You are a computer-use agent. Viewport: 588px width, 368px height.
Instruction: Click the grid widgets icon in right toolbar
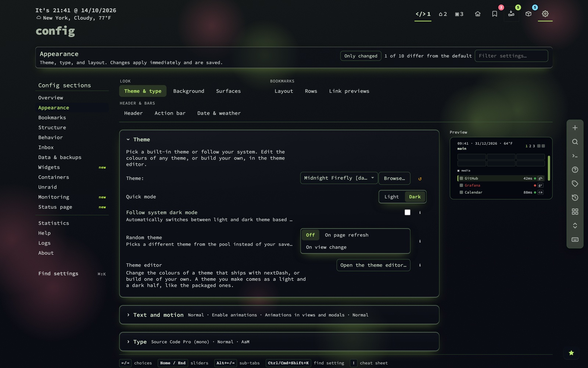(x=575, y=212)
